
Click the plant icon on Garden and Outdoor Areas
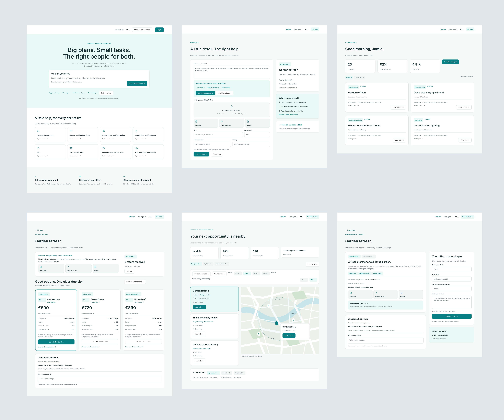click(x=71, y=131)
